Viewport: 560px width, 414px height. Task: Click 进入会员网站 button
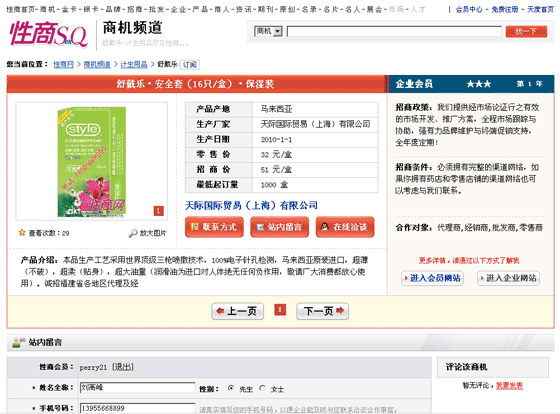coord(432,278)
